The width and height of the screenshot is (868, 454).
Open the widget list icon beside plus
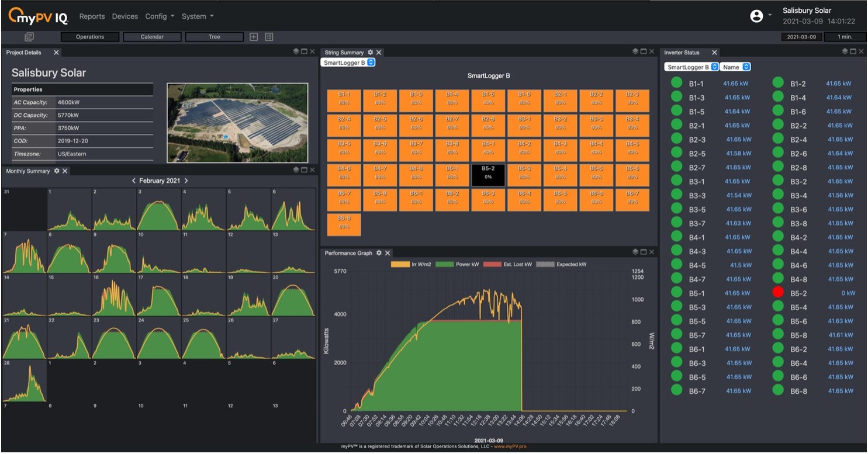(x=269, y=37)
